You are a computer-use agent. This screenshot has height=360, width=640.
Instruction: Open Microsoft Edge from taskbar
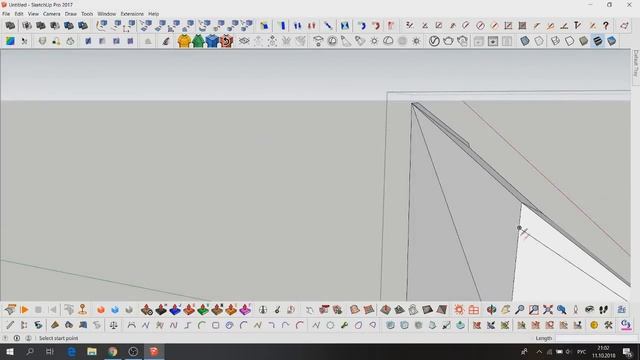tap(71, 351)
